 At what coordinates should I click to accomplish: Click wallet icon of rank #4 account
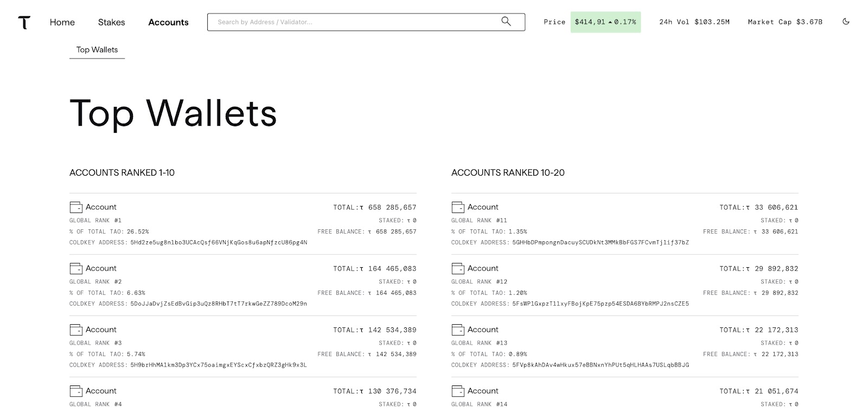click(x=76, y=391)
